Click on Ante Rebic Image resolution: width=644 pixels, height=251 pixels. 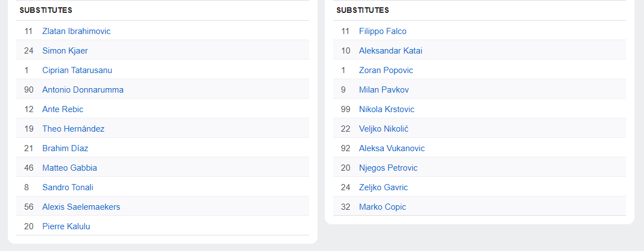coord(62,109)
